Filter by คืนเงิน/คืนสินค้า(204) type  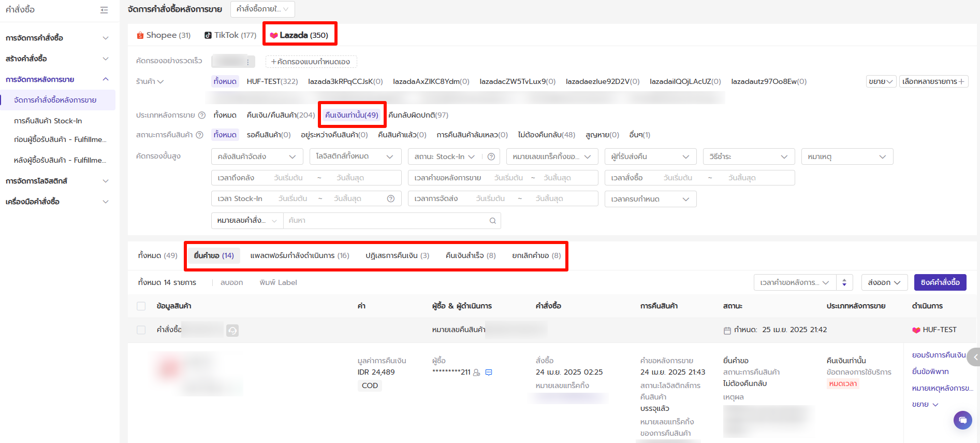pyautogui.click(x=281, y=115)
